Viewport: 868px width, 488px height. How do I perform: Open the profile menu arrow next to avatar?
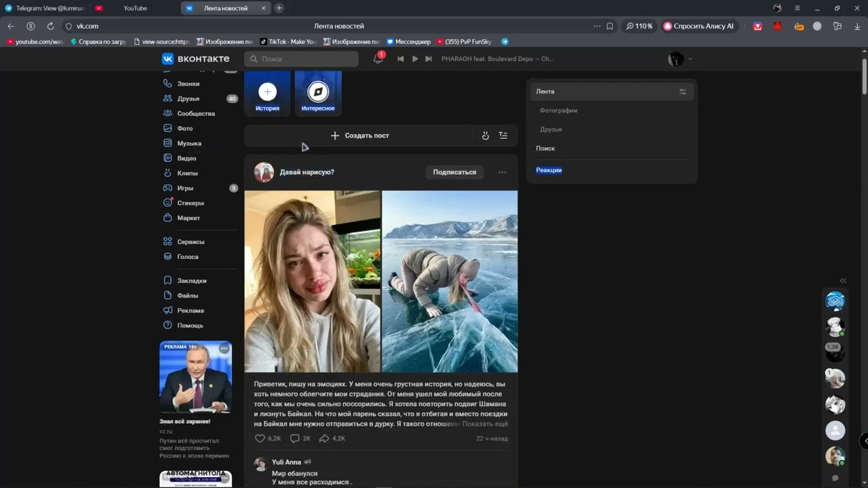(690, 59)
